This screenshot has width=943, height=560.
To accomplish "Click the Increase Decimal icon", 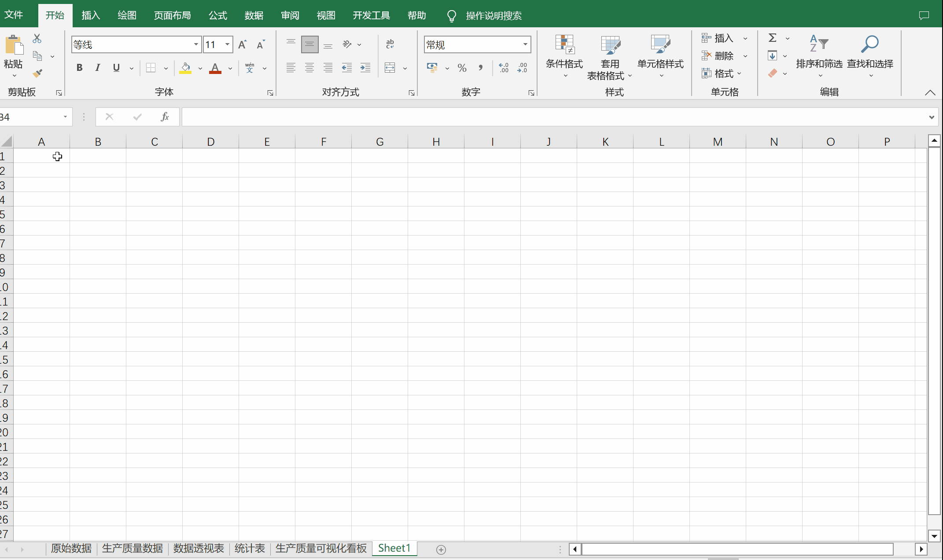I will [504, 68].
